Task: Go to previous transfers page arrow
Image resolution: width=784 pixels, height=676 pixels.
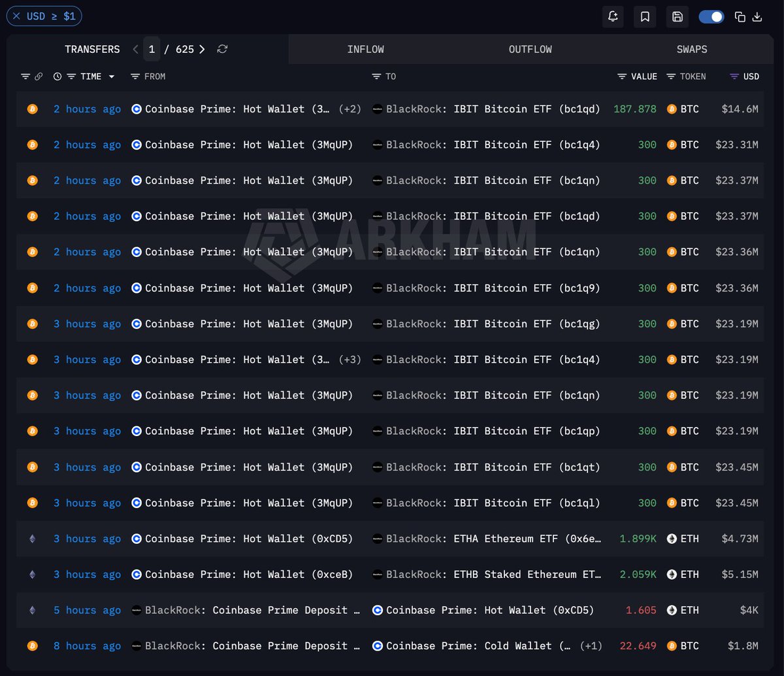Action: (135, 49)
